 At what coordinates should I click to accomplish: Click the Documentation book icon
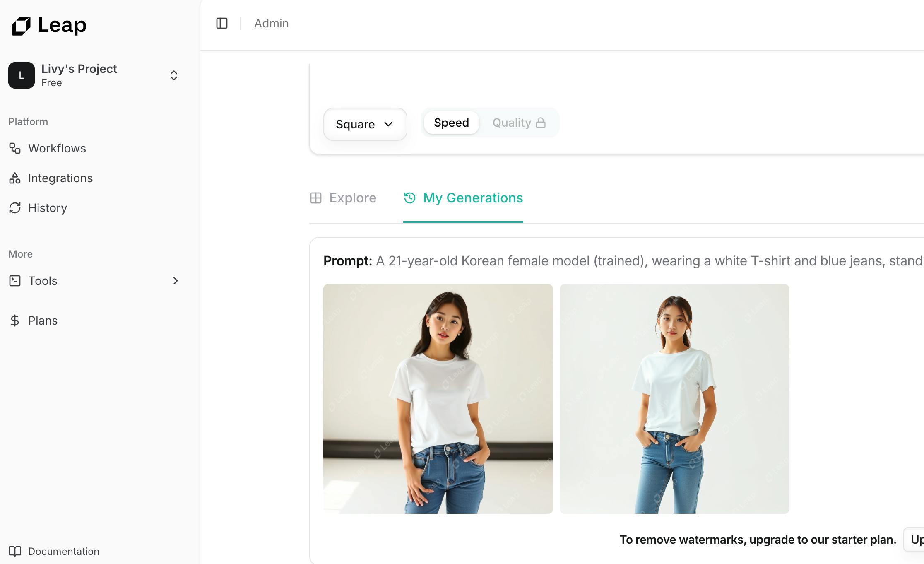pyautogui.click(x=15, y=551)
